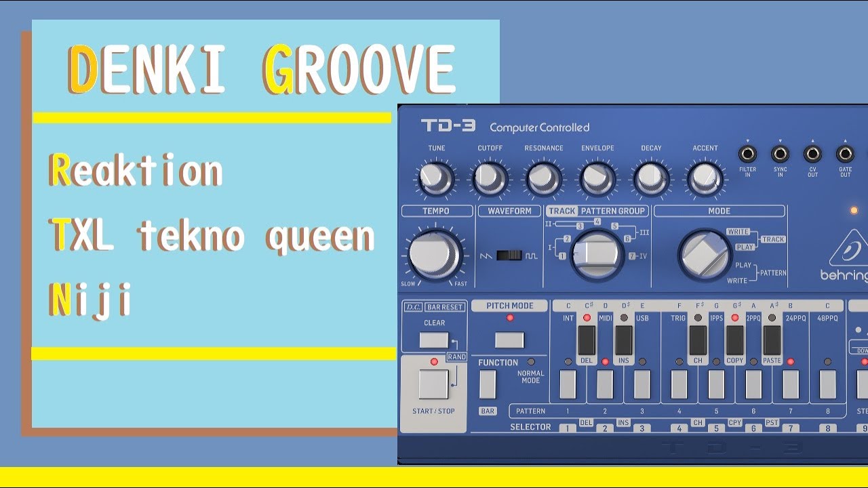The height and width of the screenshot is (488, 868).
Task: Click the CLEAR button
Action: pyautogui.click(x=434, y=340)
